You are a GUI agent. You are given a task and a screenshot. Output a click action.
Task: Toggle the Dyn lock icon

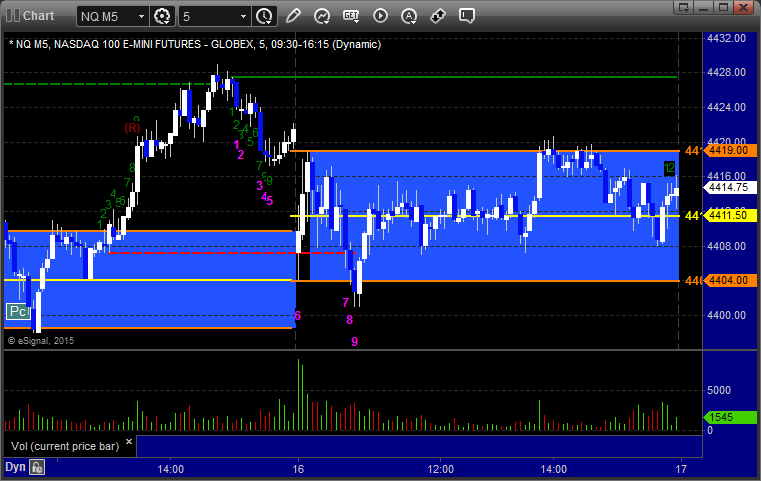(x=37, y=467)
